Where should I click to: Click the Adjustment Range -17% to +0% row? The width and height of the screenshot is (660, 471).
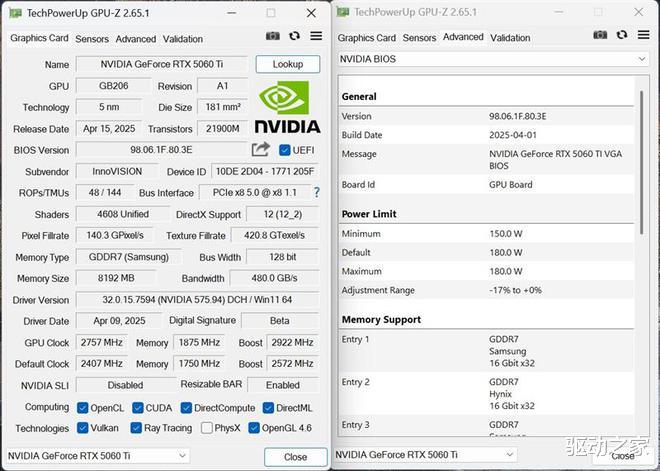point(486,290)
